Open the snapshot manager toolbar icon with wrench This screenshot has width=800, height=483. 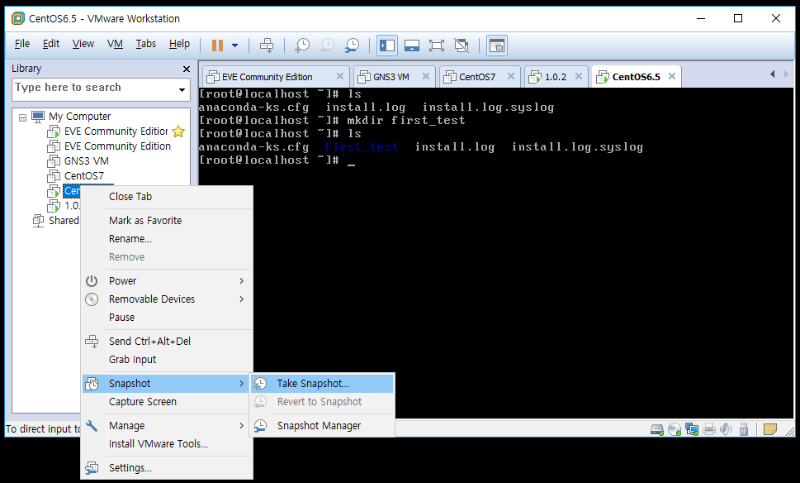[352, 45]
